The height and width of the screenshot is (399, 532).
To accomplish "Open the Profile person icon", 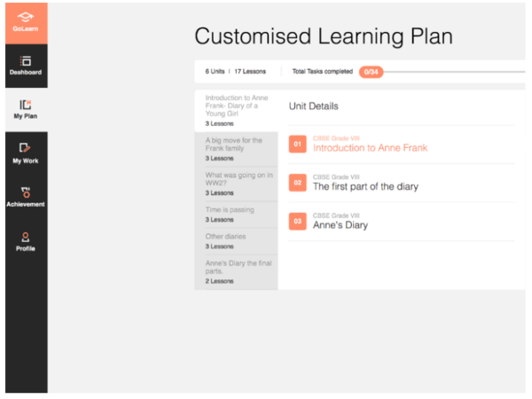I will 25,237.
